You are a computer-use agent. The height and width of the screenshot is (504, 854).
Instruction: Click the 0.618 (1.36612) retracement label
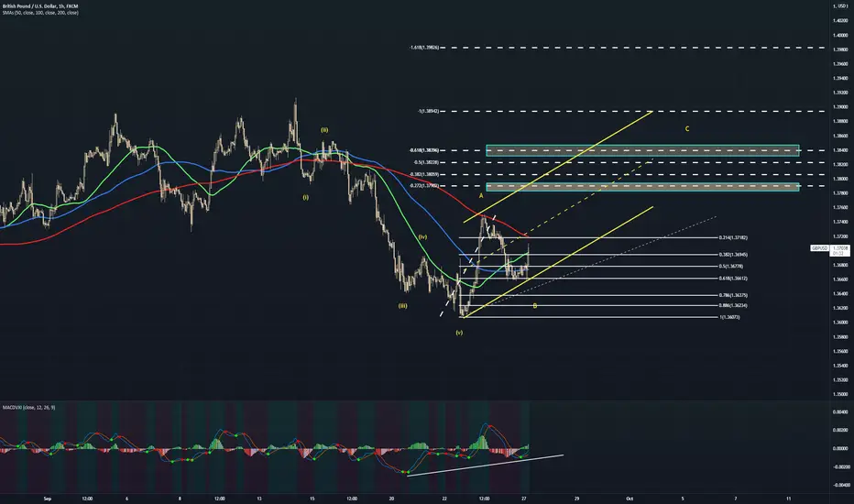coord(733,279)
